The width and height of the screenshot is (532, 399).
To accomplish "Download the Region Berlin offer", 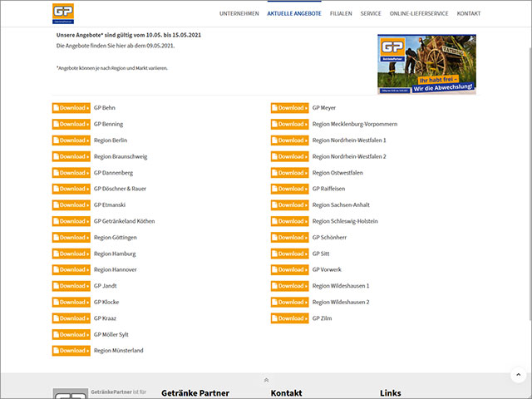I will (71, 140).
